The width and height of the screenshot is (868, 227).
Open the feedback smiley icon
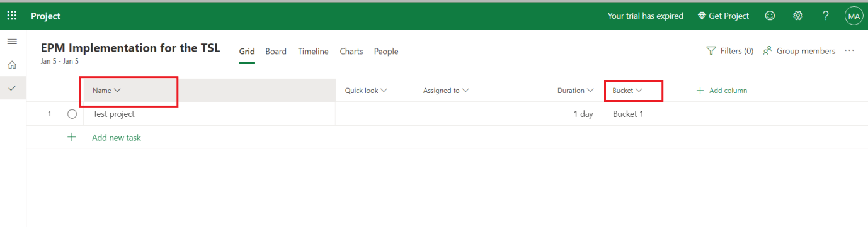(x=770, y=16)
